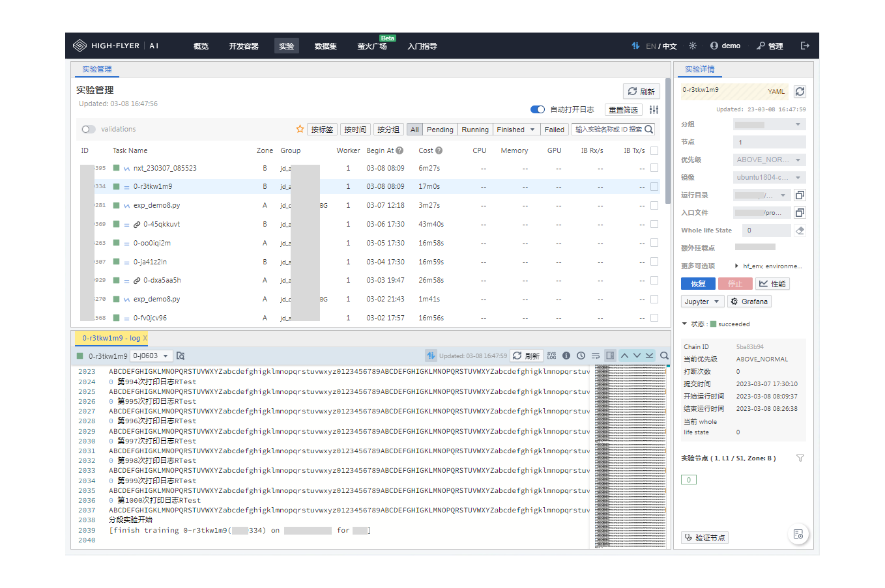Click the clock timestamp icon in log toolbar
Image resolution: width=885 pixels, height=588 pixels.
point(581,356)
